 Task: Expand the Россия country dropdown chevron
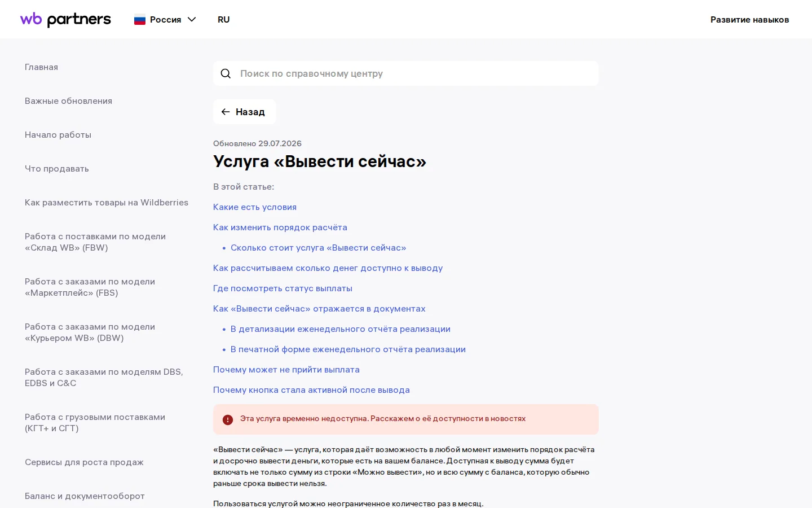point(192,19)
